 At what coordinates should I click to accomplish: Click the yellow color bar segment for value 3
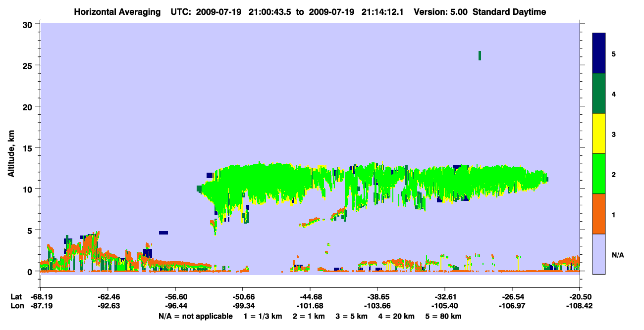coord(599,134)
